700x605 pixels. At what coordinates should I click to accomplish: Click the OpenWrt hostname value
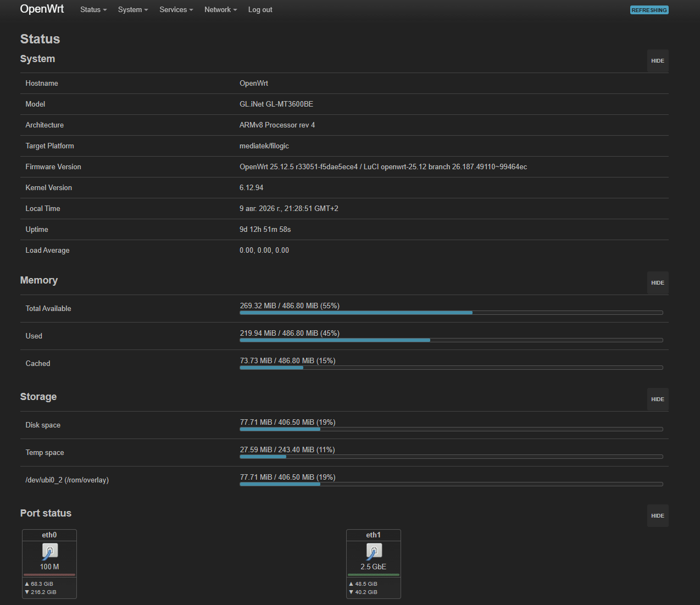(254, 84)
